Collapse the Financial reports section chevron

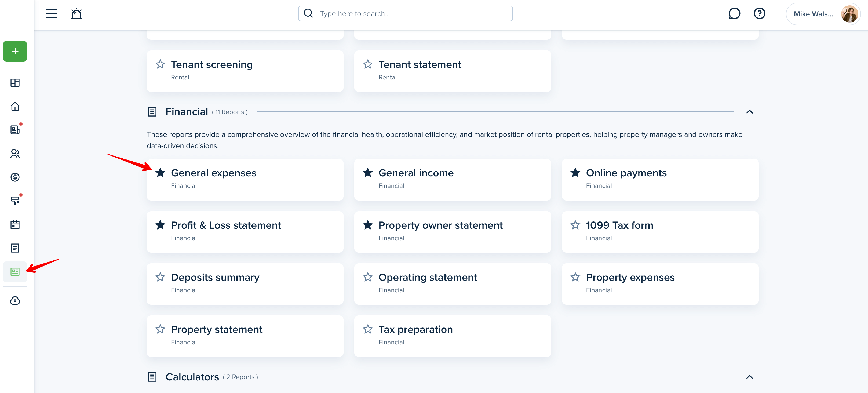[749, 112]
